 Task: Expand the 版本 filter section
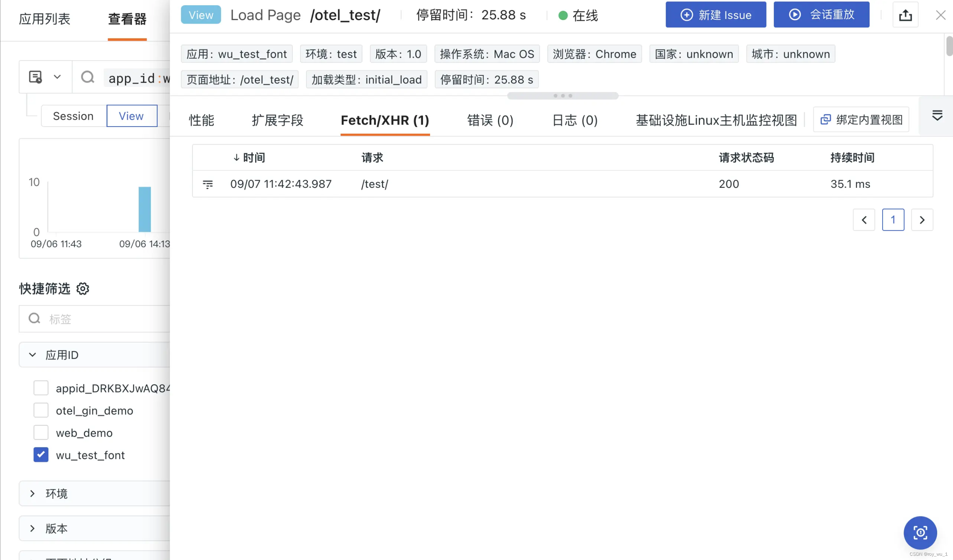click(32, 528)
